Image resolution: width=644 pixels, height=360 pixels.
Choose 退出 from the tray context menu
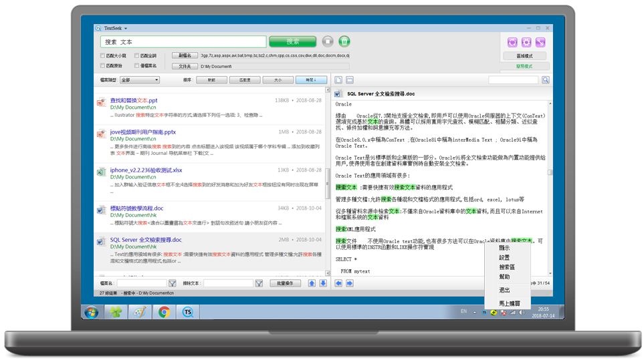coord(504,290)
